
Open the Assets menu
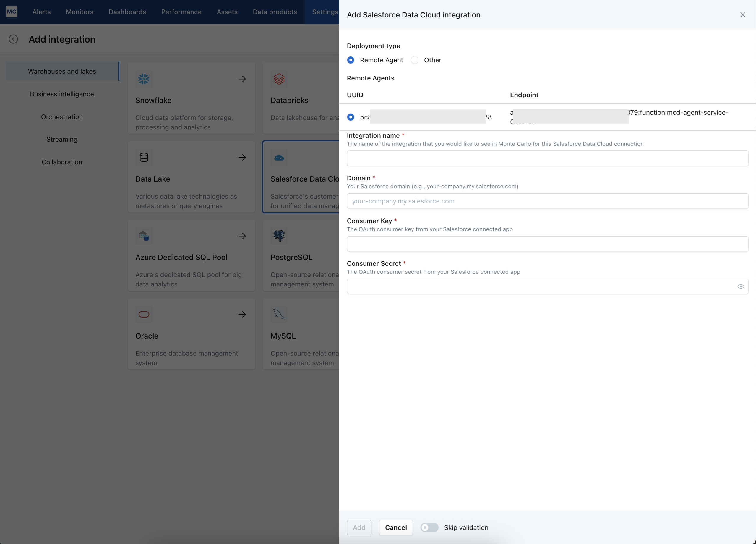[227, 12]
